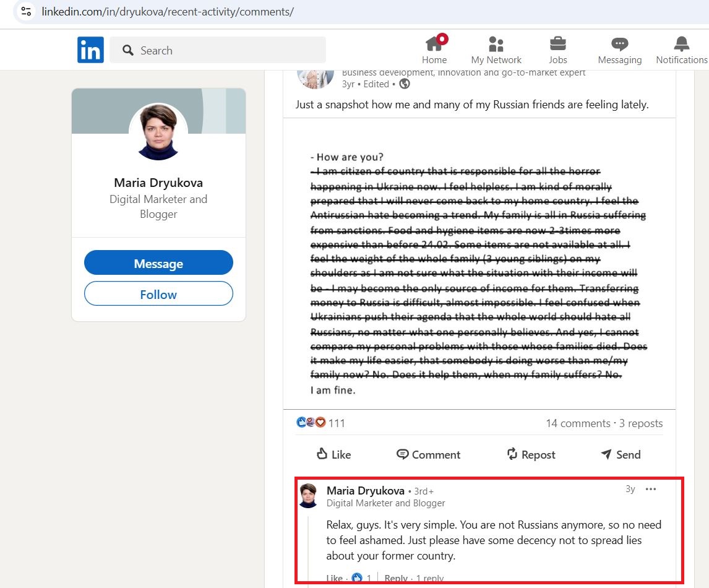Open the reaction icons next to 111

[311, 423]
